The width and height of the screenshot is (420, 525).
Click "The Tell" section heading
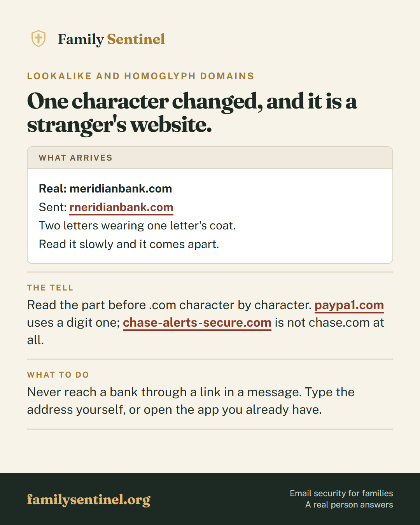pos(50,288)
